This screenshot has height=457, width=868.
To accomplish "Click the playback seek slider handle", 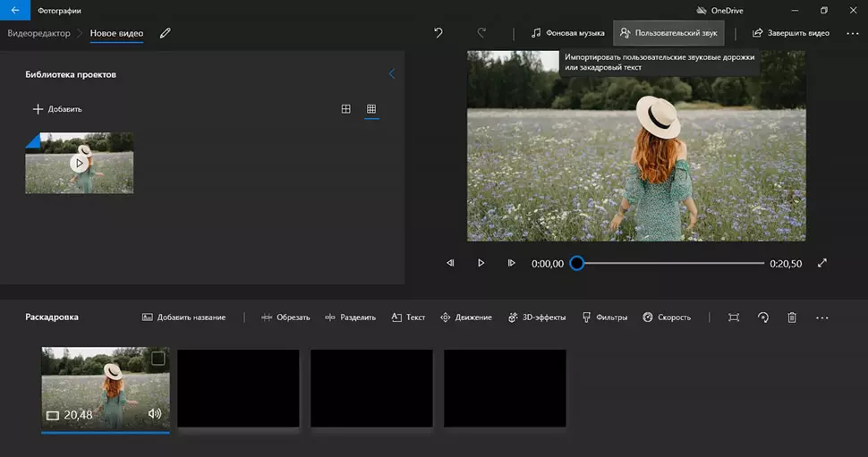I will pyautogui.click(x=577, y=263).
